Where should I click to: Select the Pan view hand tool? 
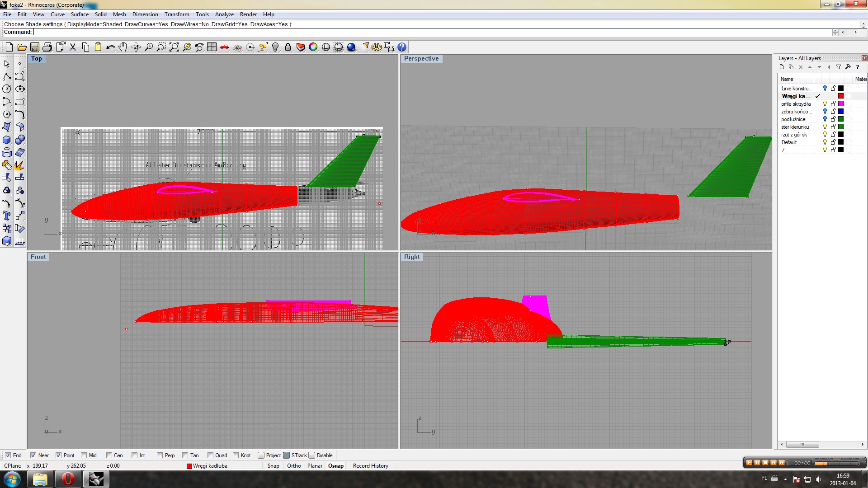[123, 47]
